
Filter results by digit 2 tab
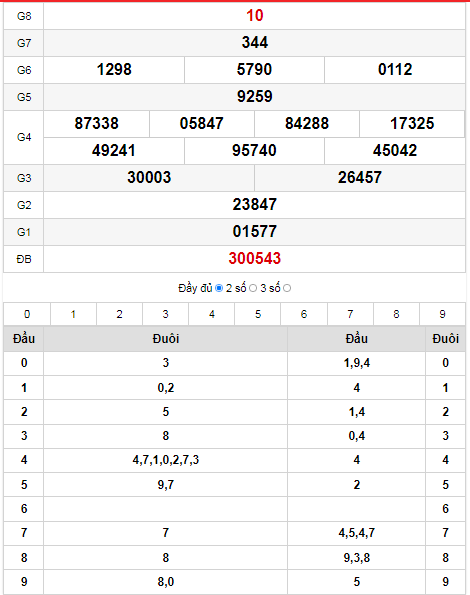pos(119,314)
